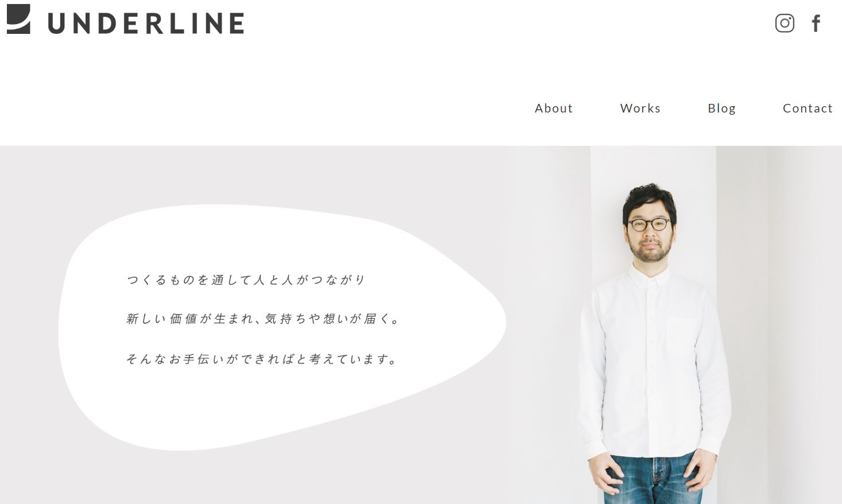Click the man's face in hero photo
The width and height of the screenshot is (842, 504).
pyautogui.click(x=649, y=232)
